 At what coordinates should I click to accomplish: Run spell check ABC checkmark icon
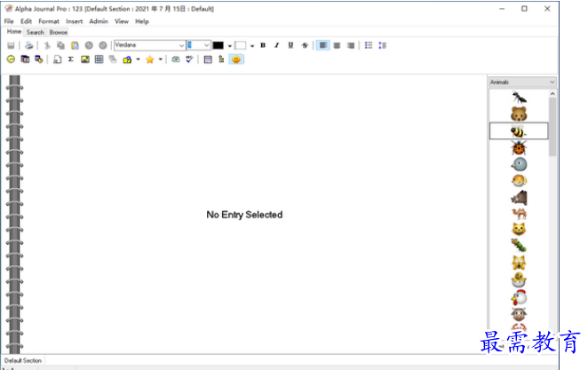[189, 59]
